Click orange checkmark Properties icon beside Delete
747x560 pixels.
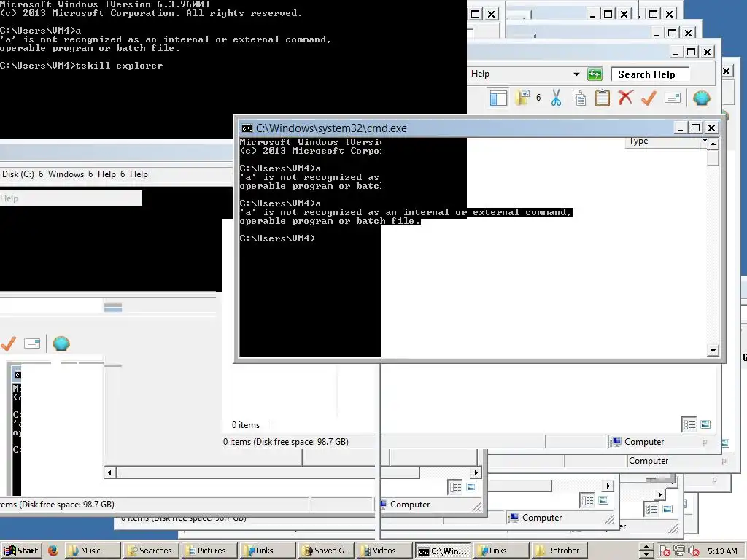[649, 98]
